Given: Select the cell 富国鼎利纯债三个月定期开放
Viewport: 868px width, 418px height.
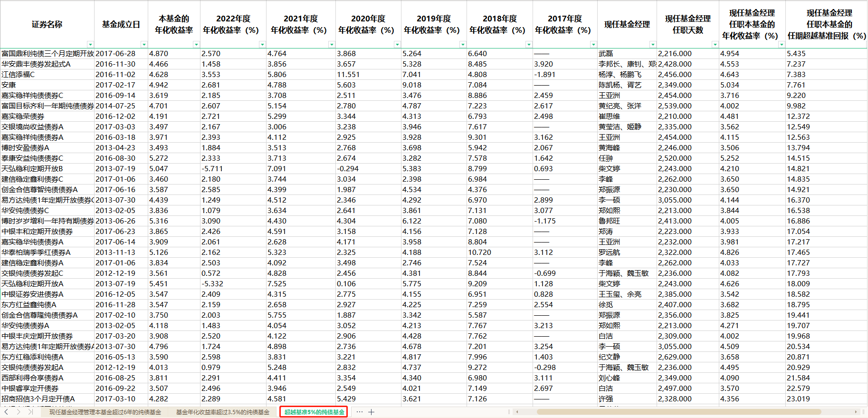Looking at the screenshot, I should (47, 54).
